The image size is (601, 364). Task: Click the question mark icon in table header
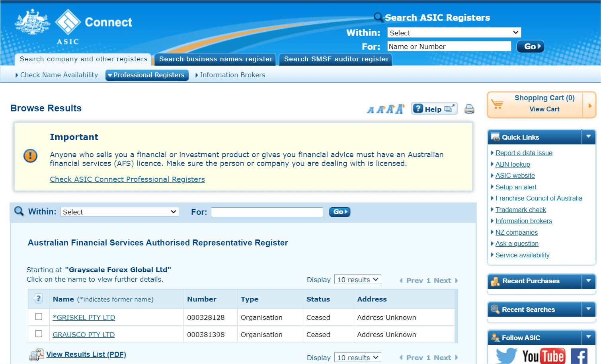(38, 298)
